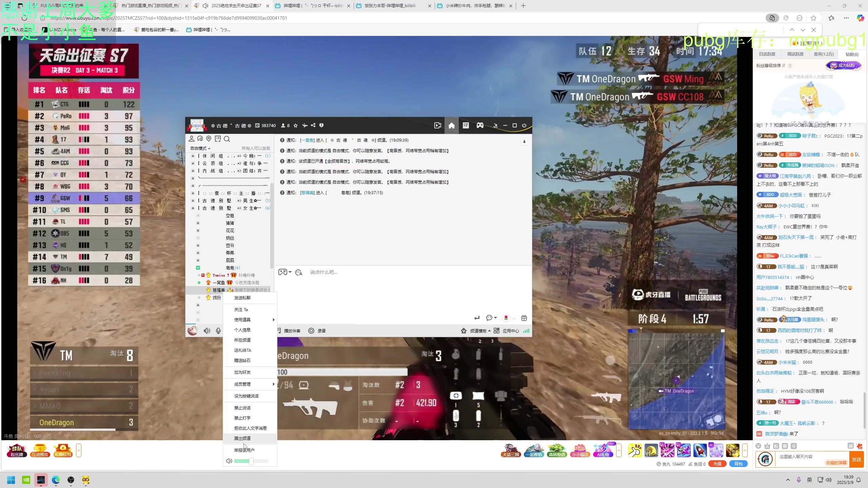868x488 pixels.
Task: Click the orange 发送 button in Douyu chat
Action: 856,460
